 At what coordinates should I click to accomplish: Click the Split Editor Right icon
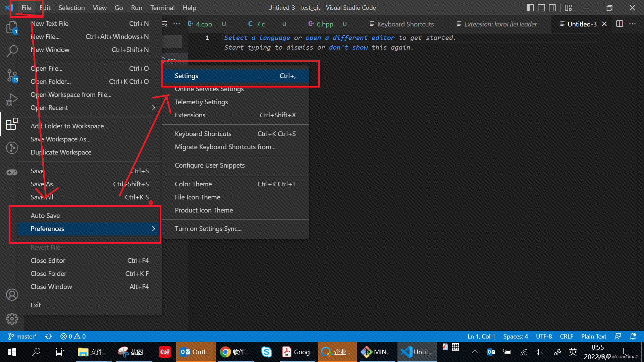point(620,24)
